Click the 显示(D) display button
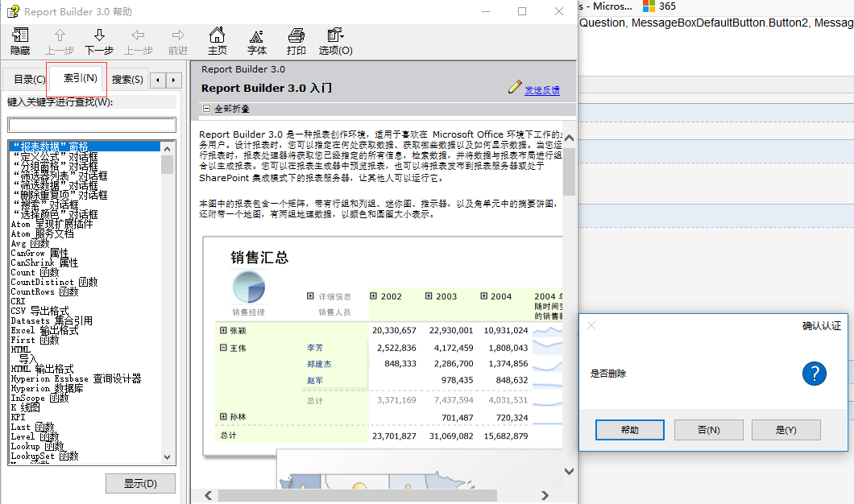The image size is (854, 504). [140, 483]
